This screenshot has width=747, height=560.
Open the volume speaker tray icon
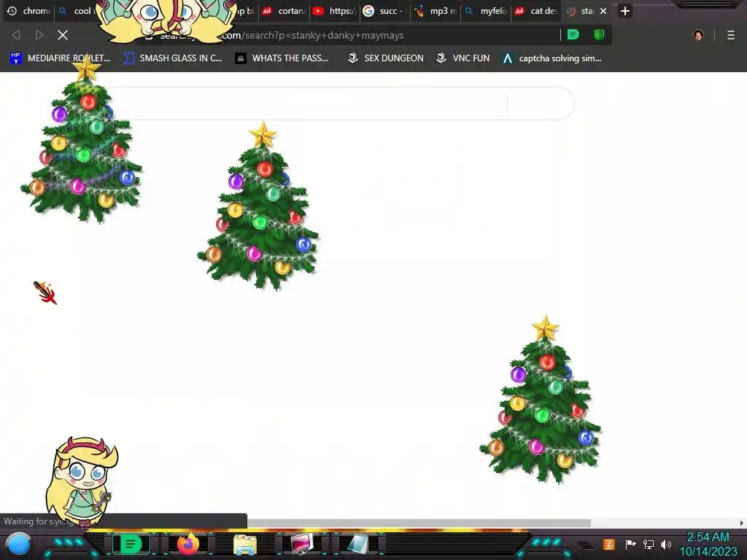tap(666, 544)
